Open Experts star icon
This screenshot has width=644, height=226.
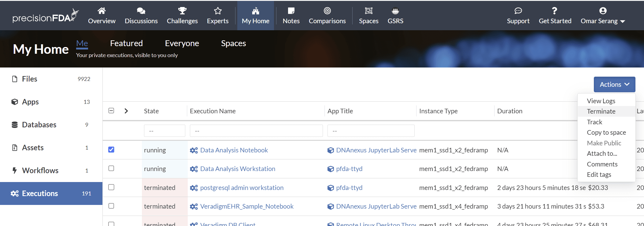coord(218,11)
